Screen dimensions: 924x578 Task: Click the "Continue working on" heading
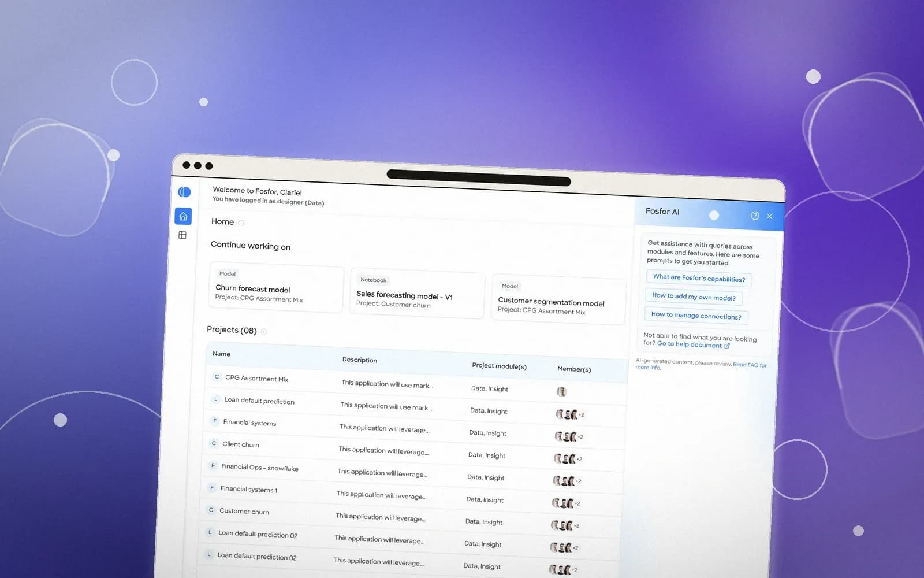point(251,246)
